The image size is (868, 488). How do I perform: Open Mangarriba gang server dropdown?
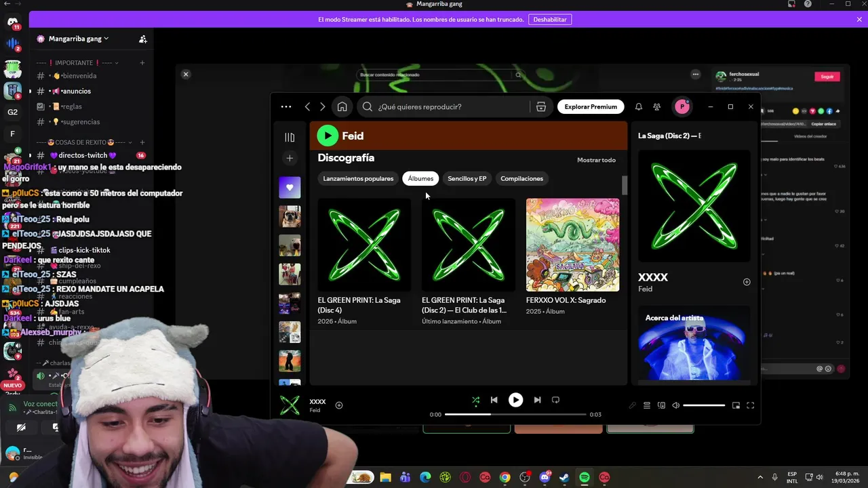point(79,39)
